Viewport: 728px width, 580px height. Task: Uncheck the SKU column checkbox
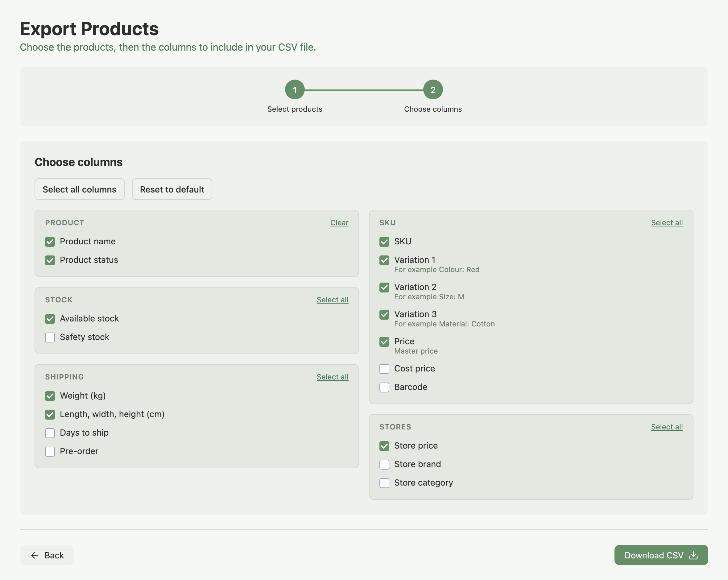coord(384,242)
